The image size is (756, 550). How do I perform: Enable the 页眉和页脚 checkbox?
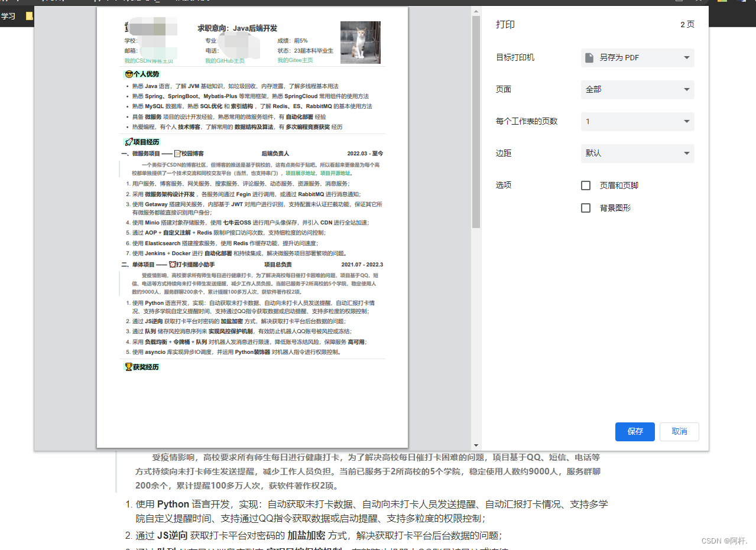[x=586, y=185]
